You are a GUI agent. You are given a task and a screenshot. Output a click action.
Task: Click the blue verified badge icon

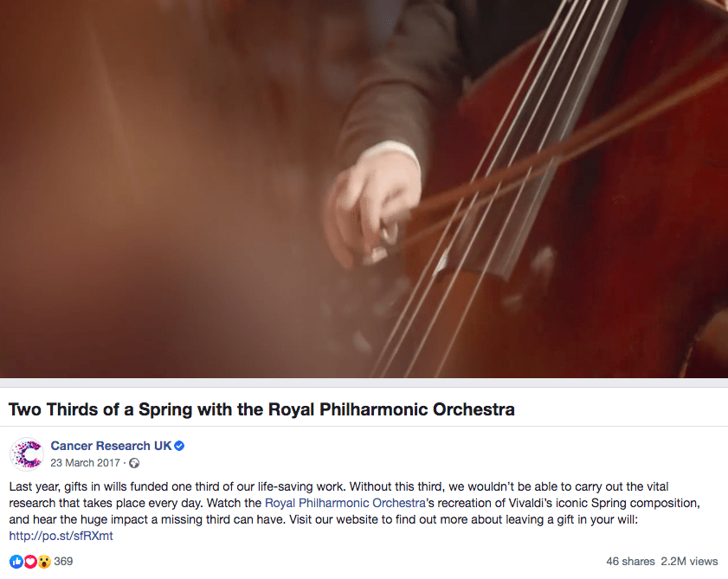coord(180,447)
